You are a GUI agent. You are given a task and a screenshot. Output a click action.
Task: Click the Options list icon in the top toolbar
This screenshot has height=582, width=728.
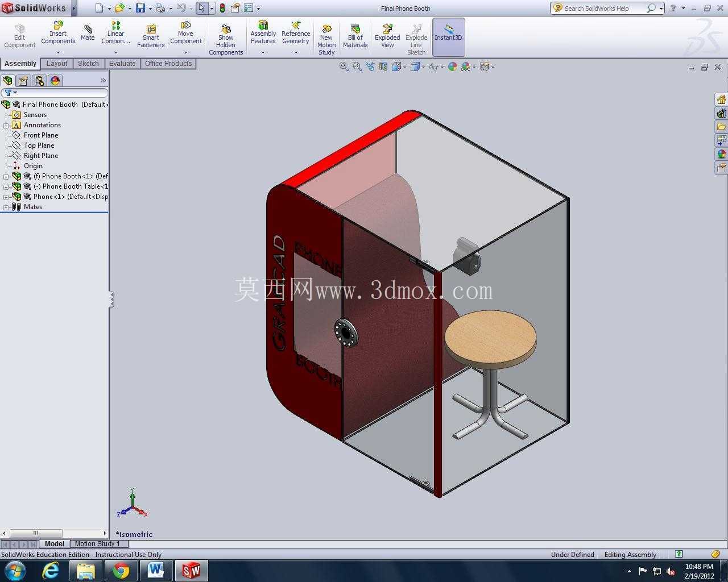click(x=249, y=8)
